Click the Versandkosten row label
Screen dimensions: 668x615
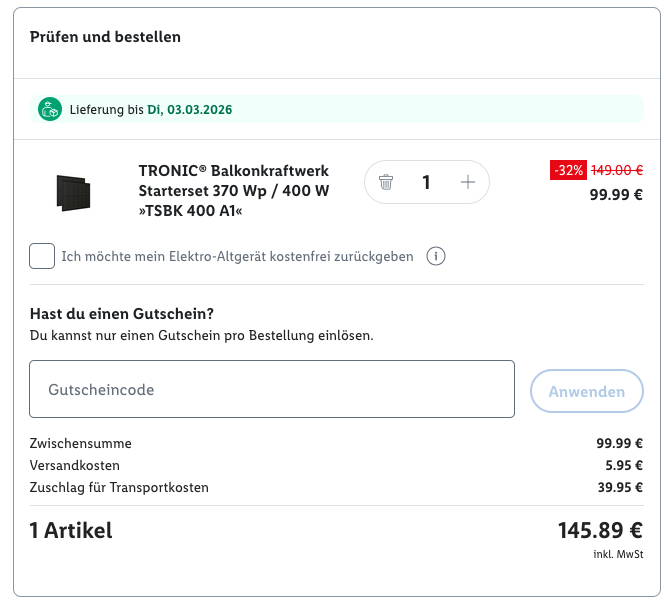pos(75,465)
